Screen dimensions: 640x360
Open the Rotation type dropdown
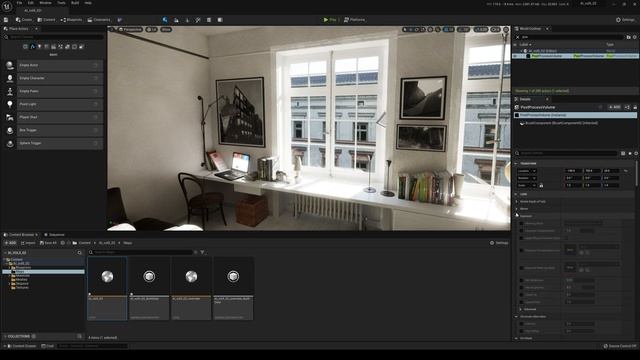click(x=527, y=178)
